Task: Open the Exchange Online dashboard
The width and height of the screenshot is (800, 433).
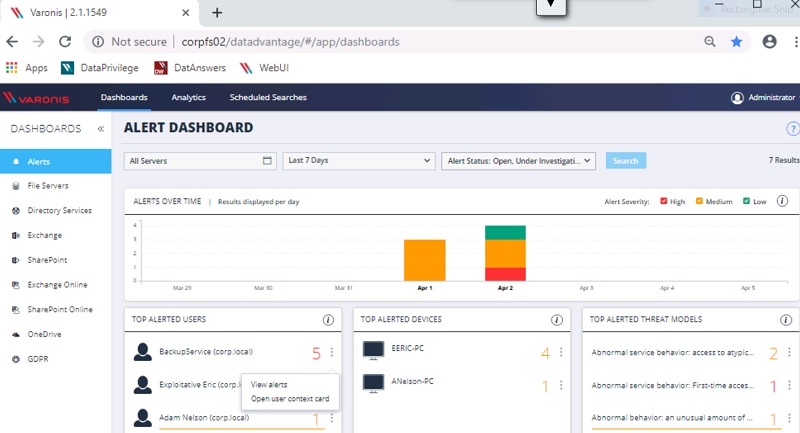Action: coord(56,285)
